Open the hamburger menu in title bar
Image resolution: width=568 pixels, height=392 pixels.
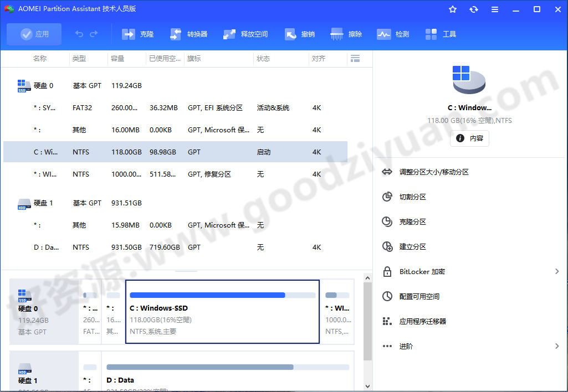point(494,9)
